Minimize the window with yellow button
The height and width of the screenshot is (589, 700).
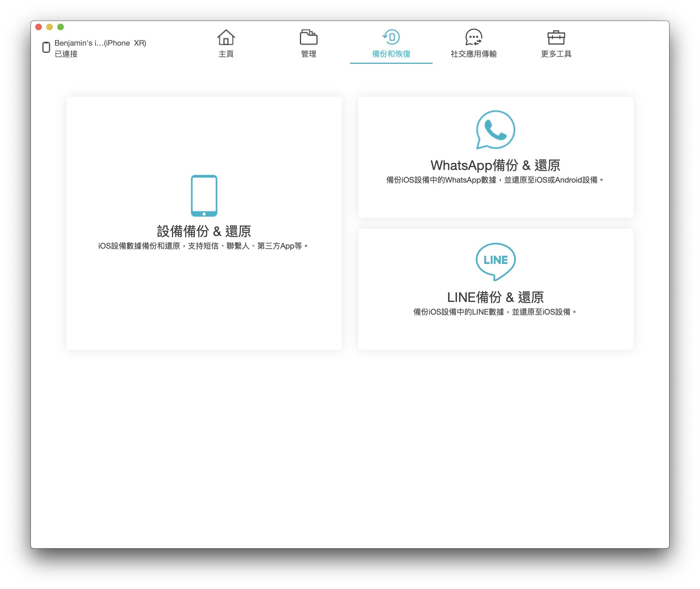pyautogui.click(x=50, y=27)
